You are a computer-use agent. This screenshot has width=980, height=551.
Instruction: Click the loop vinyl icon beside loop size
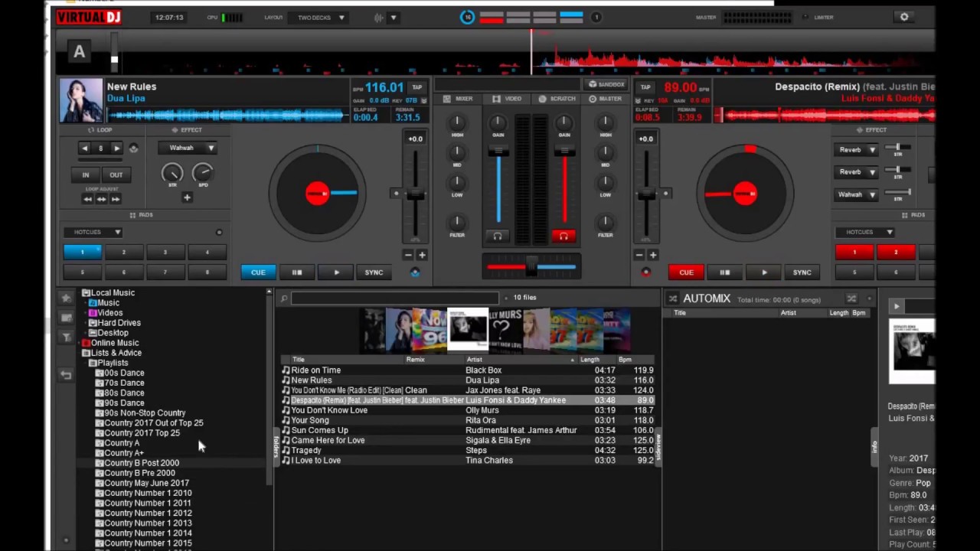point(133,148)
